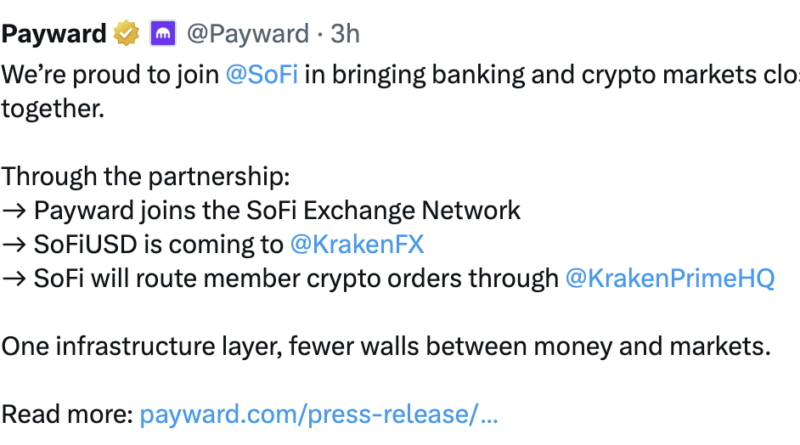Open the purple Kraken affiliate badge
The image size is (800, 445).
click(163, 34)
